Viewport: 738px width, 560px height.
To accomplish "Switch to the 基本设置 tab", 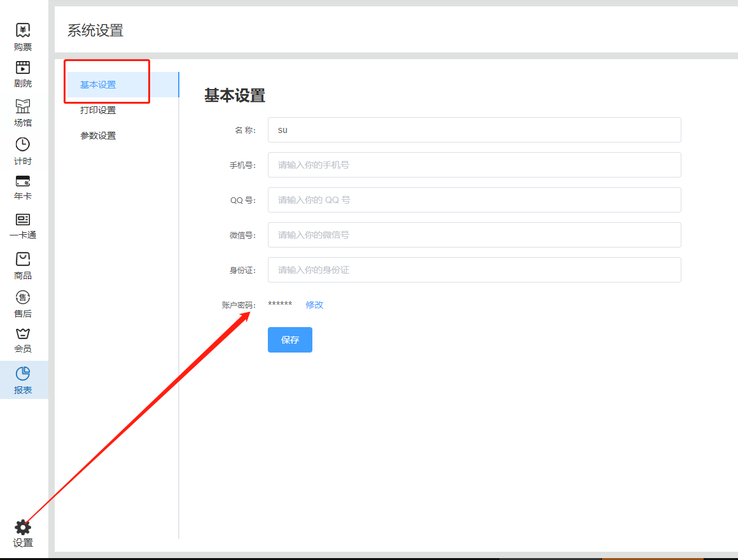I will coord(98,85).
